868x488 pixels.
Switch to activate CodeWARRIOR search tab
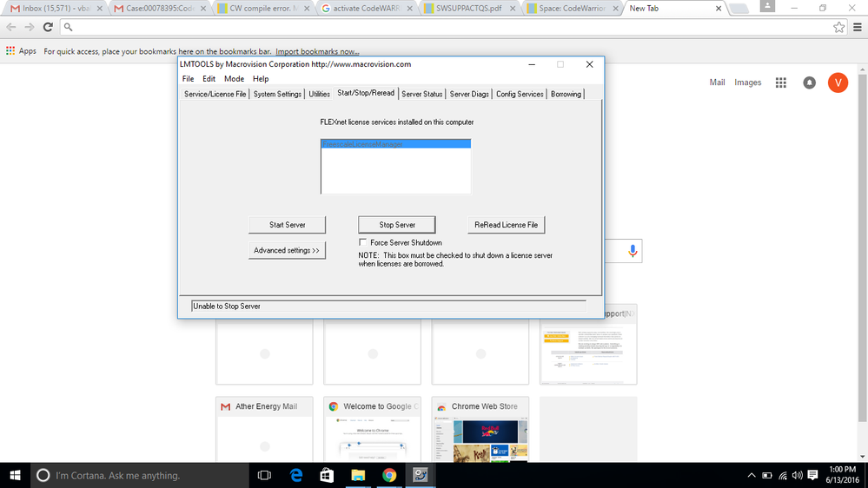pos(367,9)
